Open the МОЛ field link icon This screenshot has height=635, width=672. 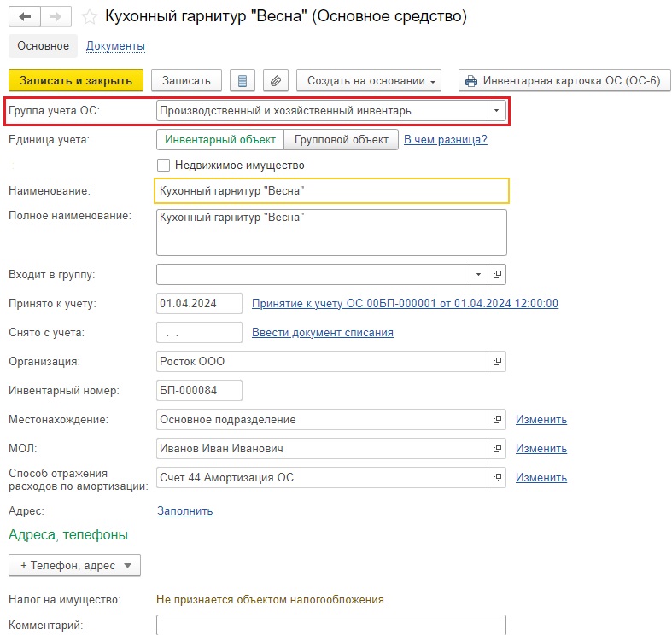497,449
